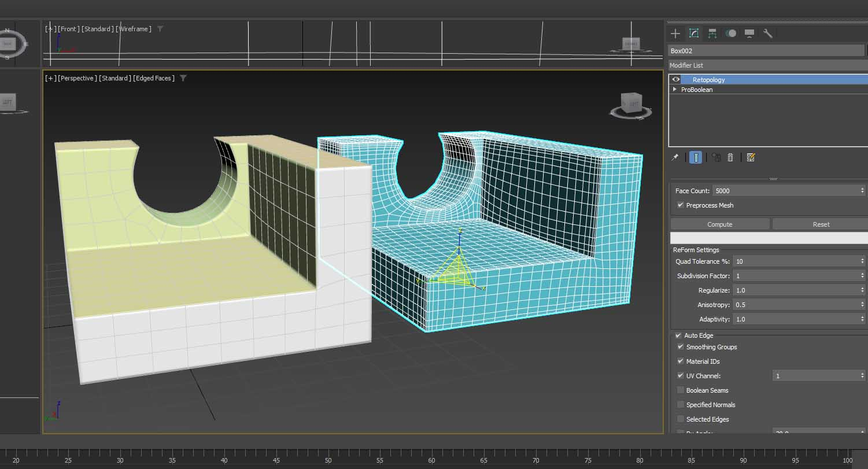
Task: Toggle Retopology modifier eye visibility
Action: pos(676,79)
